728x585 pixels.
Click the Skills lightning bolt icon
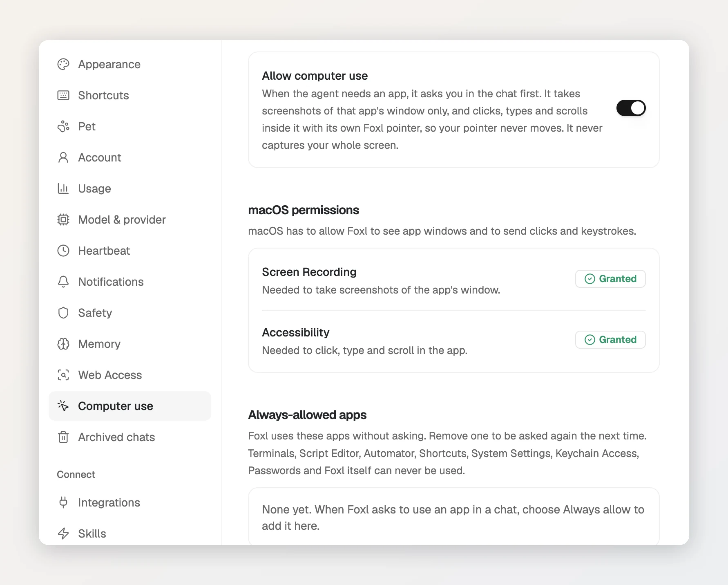[x=63, y=533]
